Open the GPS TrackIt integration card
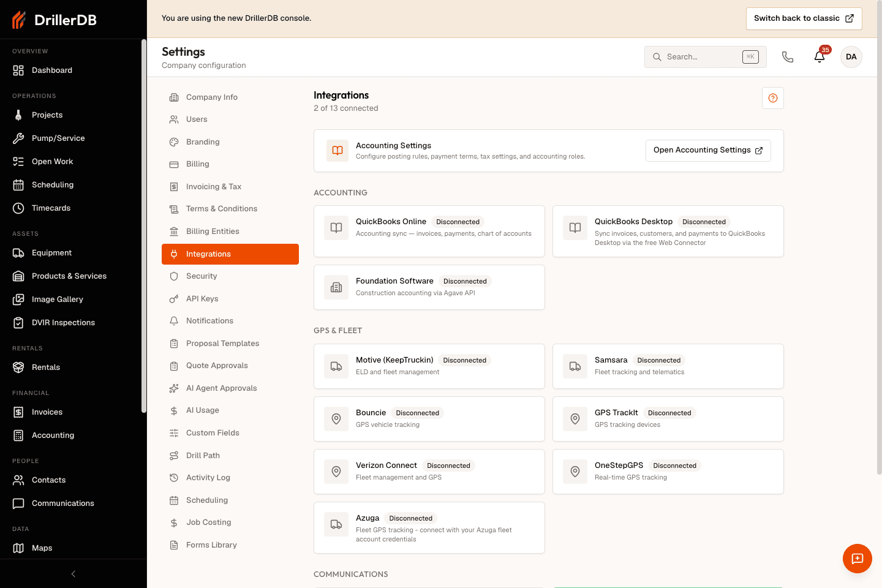The height and width of the screenshot is (588, 882). 668,419
